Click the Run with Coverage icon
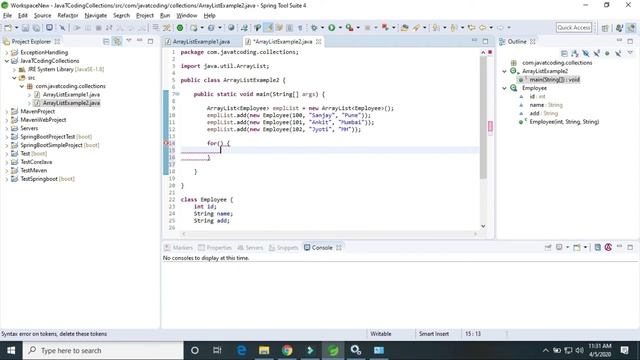Viewport: 640px width, 360px height. tap(349, 28)
